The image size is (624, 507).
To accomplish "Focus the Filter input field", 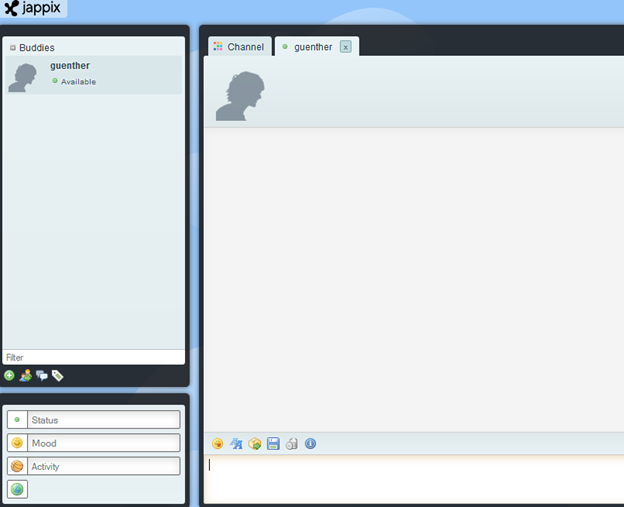I will [x=94, y=357].
